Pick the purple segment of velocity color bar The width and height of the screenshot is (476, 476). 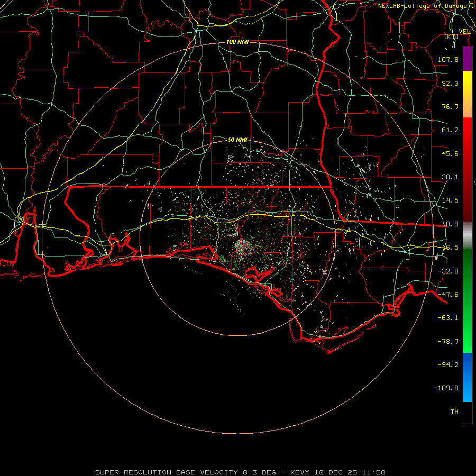(467, 59)
